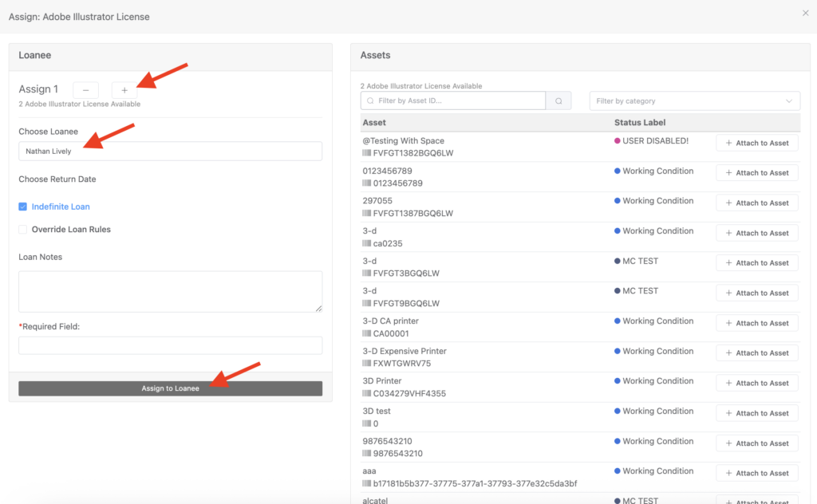Click the Status Label column header
This screenshot has height=504, width=817.
coord(639,123)
